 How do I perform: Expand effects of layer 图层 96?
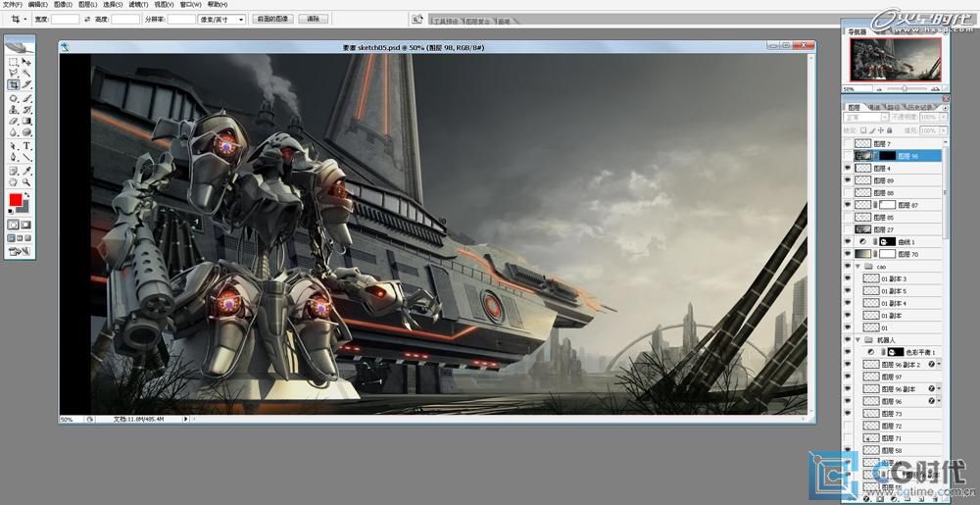[938, 401]
